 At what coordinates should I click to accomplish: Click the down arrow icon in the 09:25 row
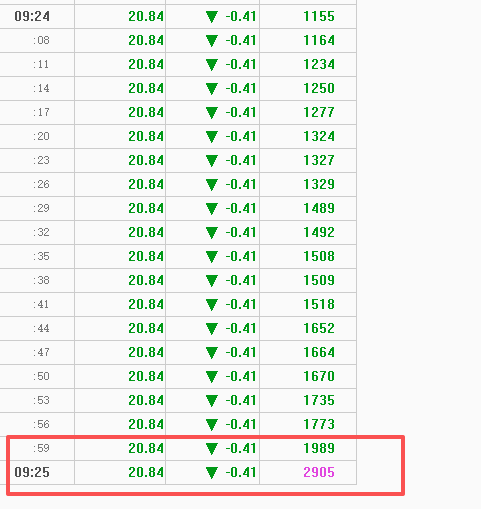pyautogui.click(x=212, y=473)
